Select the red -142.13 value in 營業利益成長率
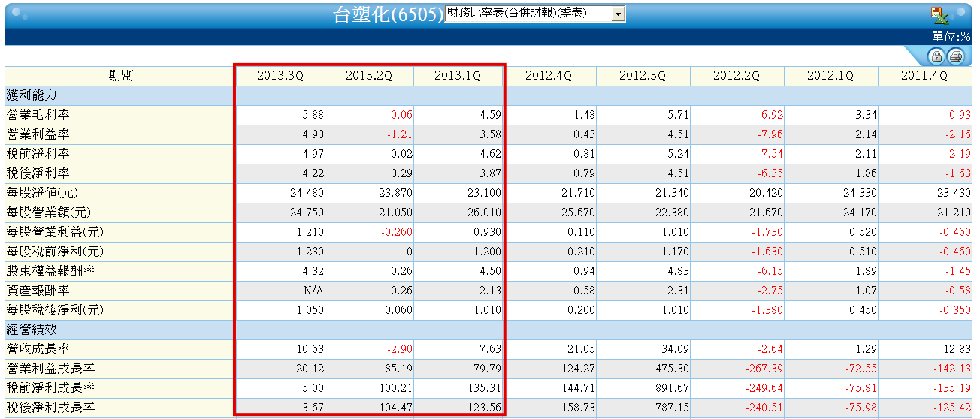The height and width of the screenshot is (419, 980). [952, 369]
